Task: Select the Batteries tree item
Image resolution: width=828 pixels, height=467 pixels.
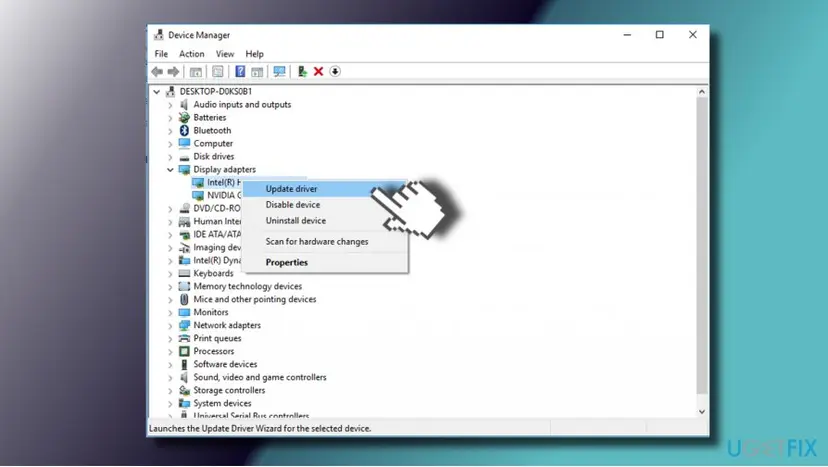Action: pos(210,117)
